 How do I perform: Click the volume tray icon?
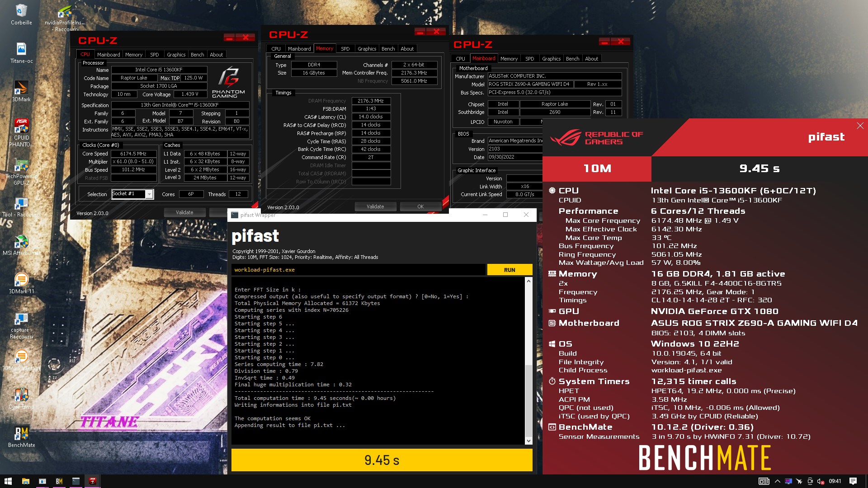[x=821, y=481]
